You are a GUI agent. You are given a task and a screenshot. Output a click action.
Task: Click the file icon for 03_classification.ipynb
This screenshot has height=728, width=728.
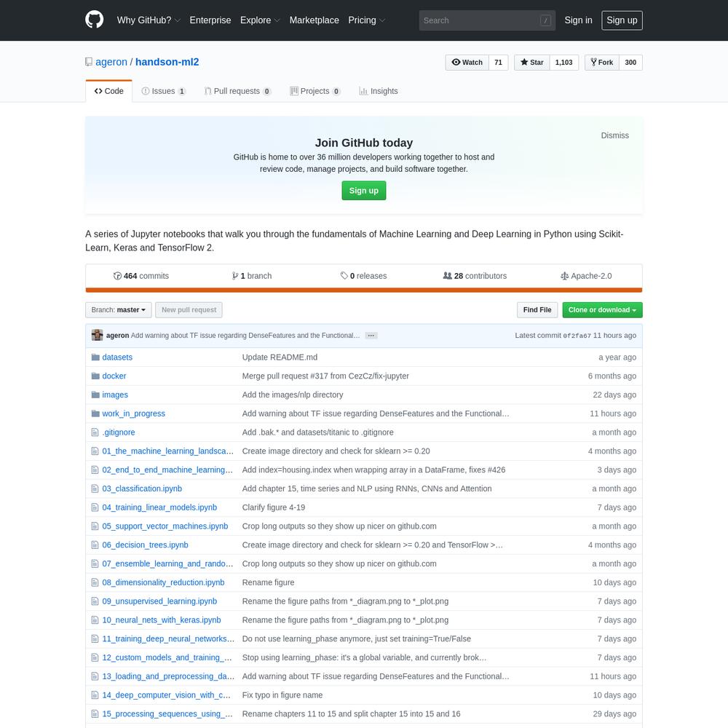click(x=95, y=488)
